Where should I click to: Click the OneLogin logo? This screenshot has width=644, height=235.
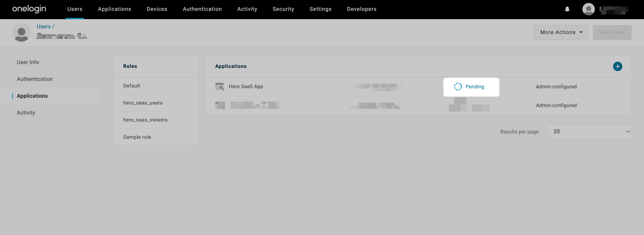(x=29, y=9)
